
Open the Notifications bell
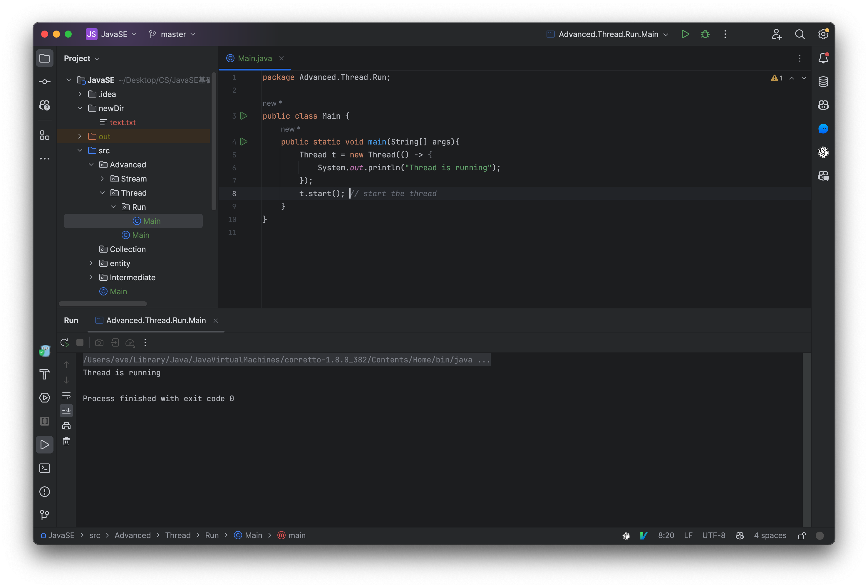coord(823,58)
